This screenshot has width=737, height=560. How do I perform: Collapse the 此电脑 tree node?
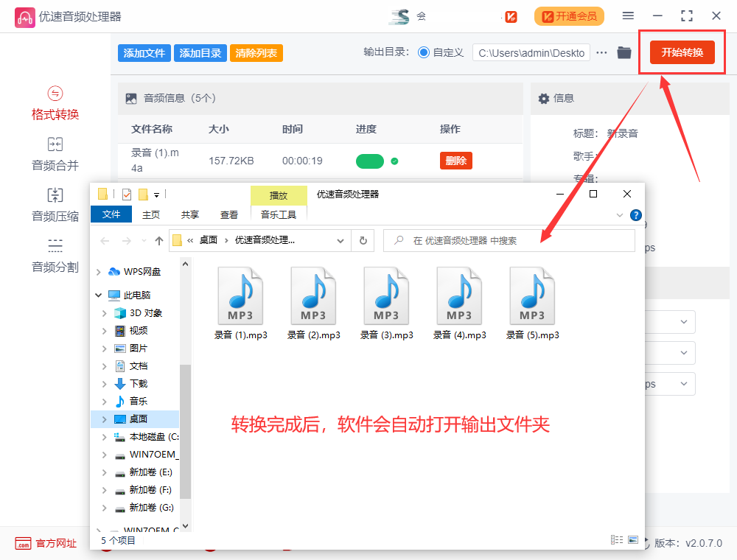point(98,295)
